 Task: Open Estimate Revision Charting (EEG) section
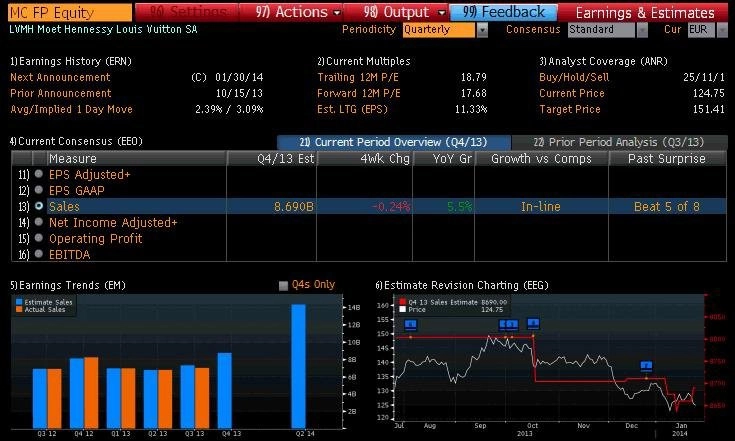pos(462,285)
